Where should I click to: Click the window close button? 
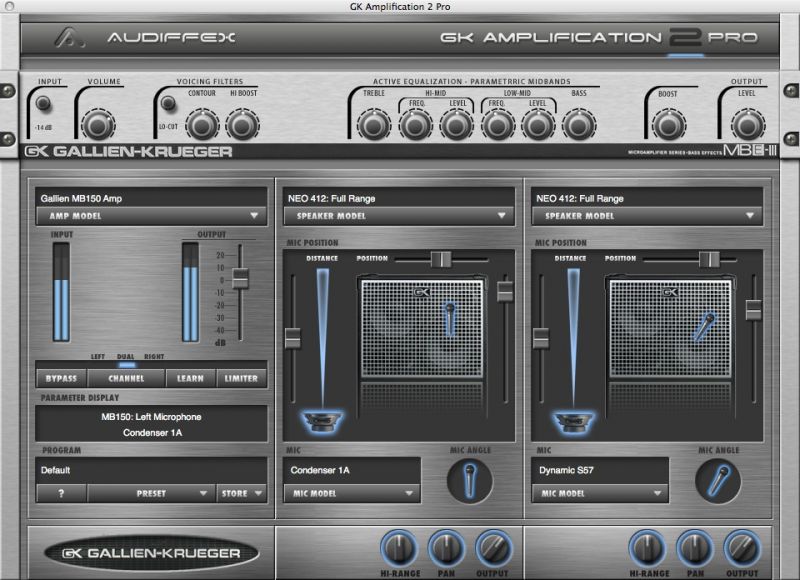tap(9, 6)
